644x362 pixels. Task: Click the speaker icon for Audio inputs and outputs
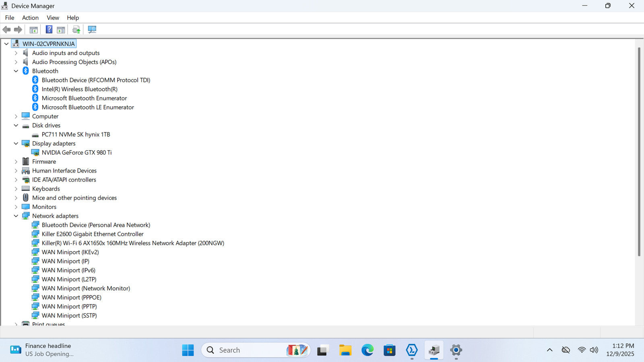coord(26,53)
